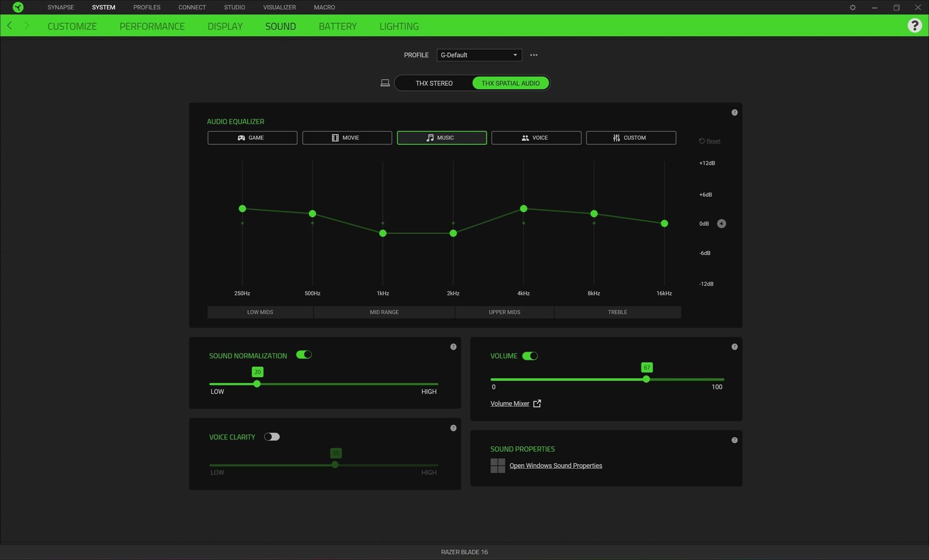Click the profile more options ellipsis

(534, 55)
